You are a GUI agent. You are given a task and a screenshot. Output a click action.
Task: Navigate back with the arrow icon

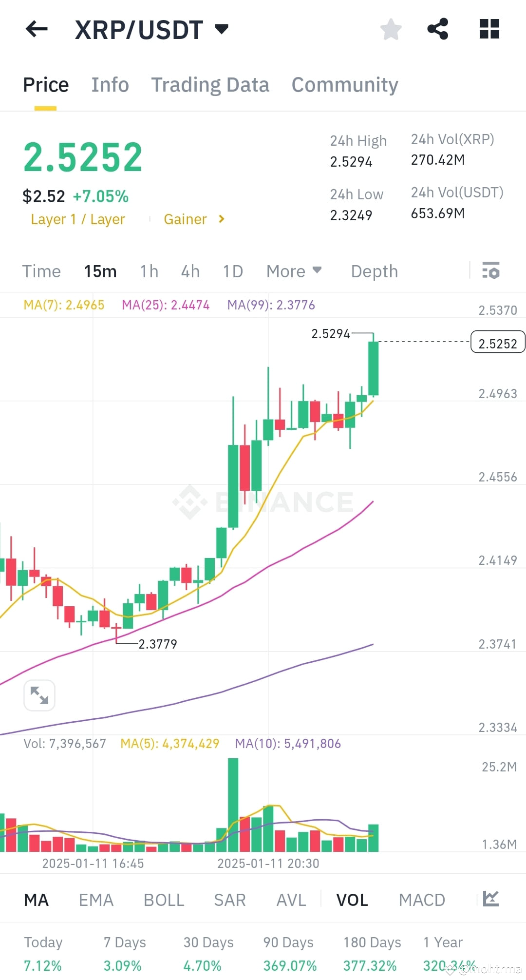tap(37, 29)
